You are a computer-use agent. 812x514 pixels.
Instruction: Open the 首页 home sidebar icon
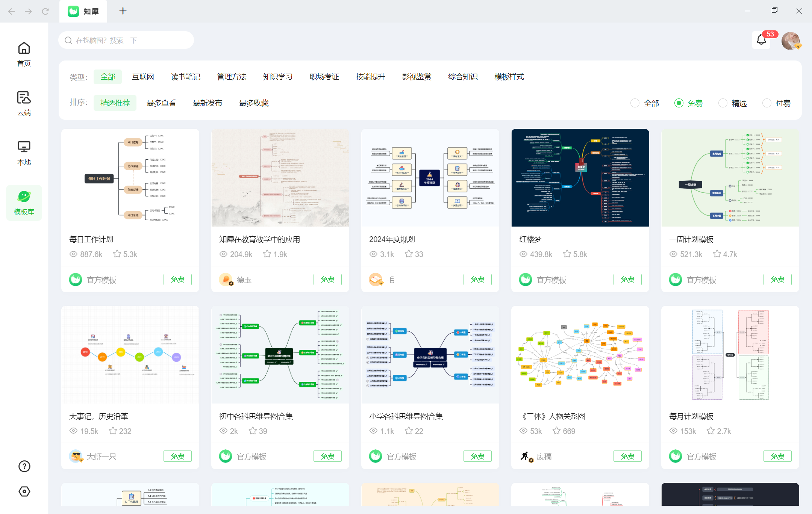[24, 54]
